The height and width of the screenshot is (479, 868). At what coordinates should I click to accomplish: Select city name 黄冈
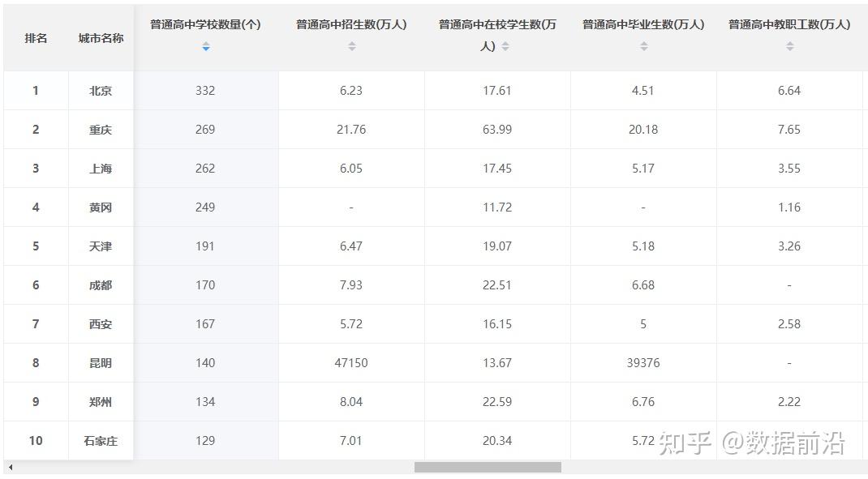[x=101, y=207]
